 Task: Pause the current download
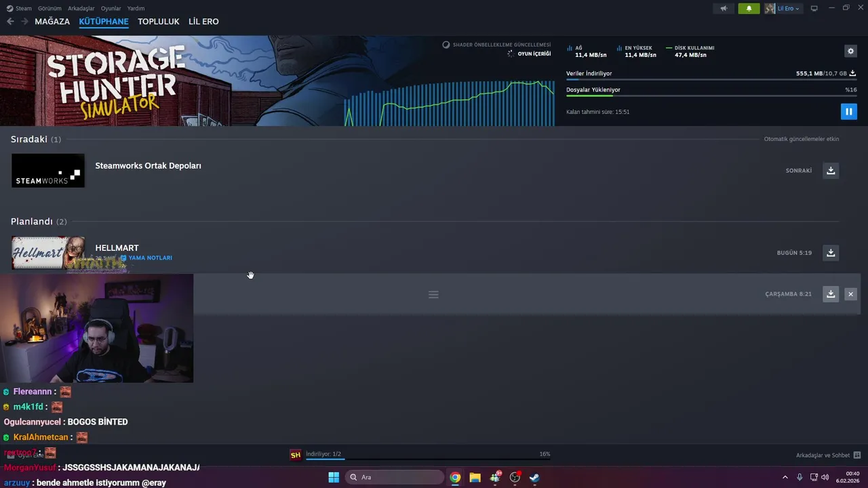tap(848, 112)
